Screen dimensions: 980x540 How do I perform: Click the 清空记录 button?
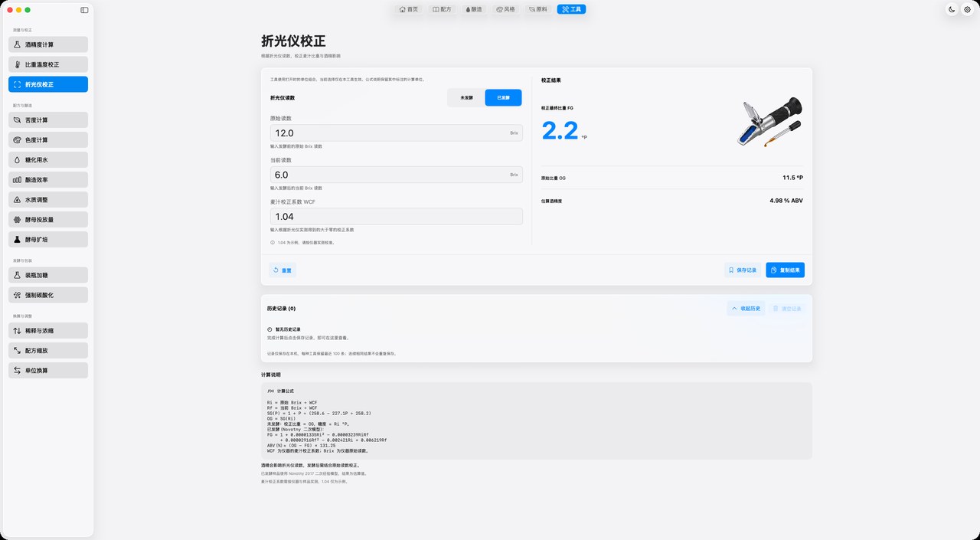[787, 308]
